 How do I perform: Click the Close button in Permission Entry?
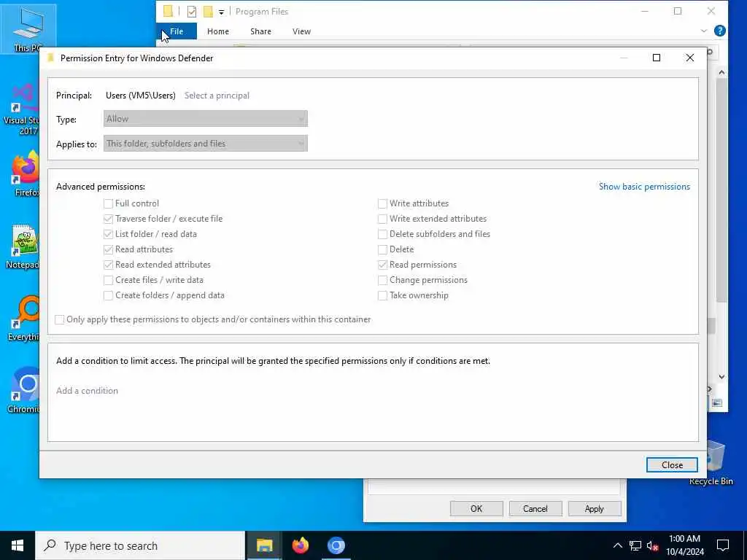coord(672,464)
